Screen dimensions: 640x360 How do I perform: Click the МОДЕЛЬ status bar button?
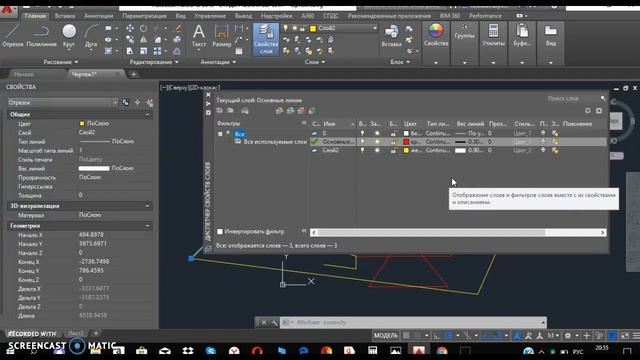(x=385, y=336)
